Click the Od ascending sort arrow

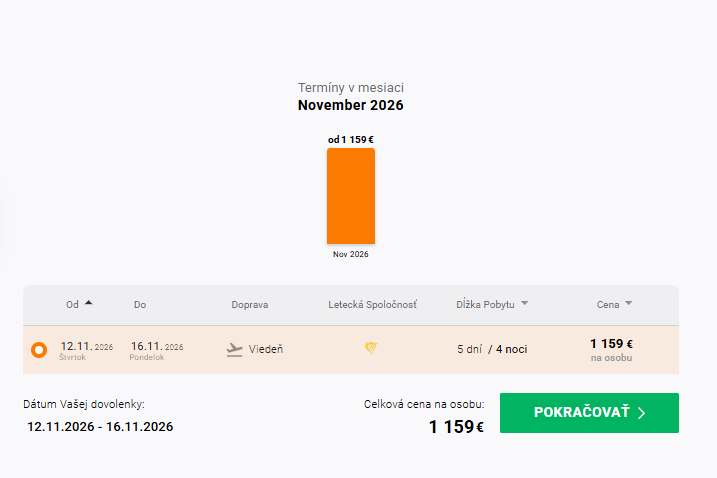[x=89, y=303]
